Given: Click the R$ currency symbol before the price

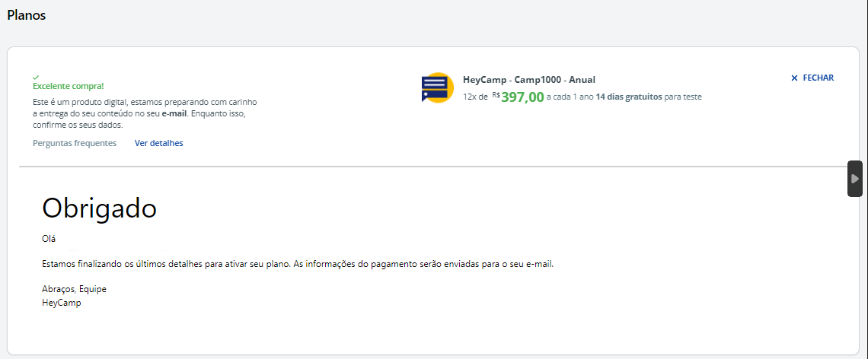Looking at the screenshot, I should [x=496, y=95].
